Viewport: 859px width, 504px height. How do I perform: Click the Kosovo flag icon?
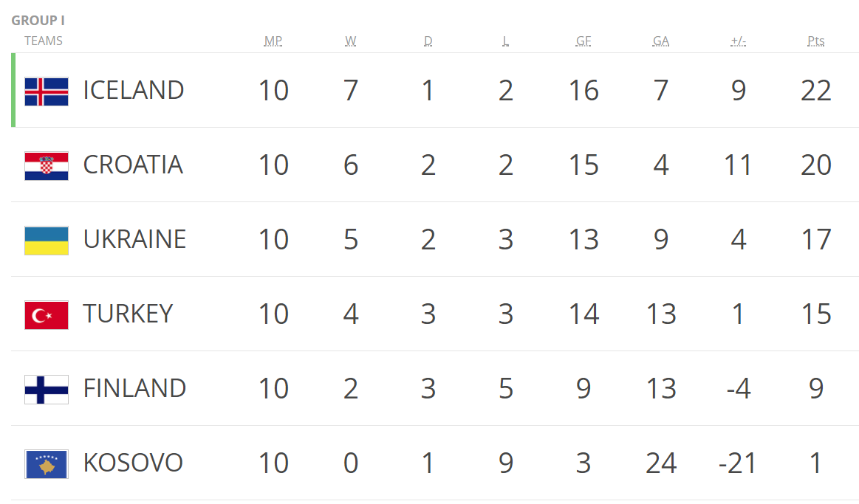coord(47,464)
